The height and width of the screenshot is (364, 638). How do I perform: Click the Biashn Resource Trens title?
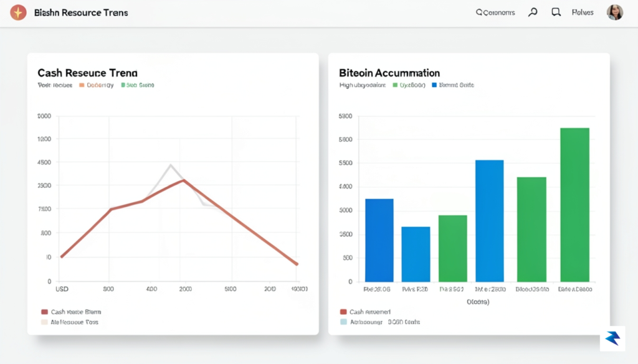81,12
